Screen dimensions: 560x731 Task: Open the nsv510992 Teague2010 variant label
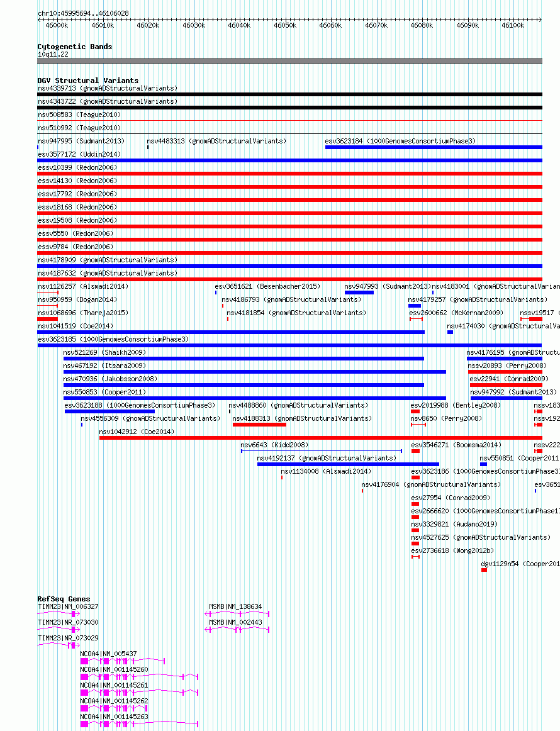[x=79, y=128]
